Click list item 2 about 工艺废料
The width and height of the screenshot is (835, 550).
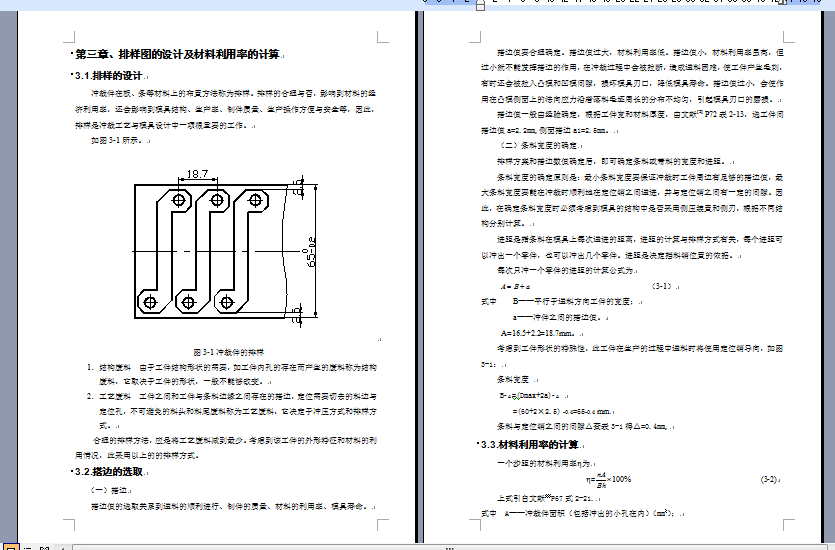click(x=232, y=411)
